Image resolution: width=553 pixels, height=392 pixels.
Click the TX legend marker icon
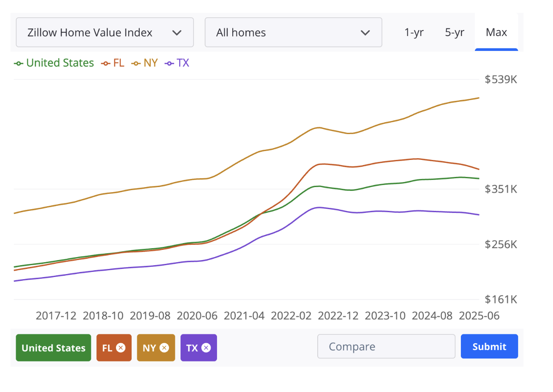[x=169, y=63]
